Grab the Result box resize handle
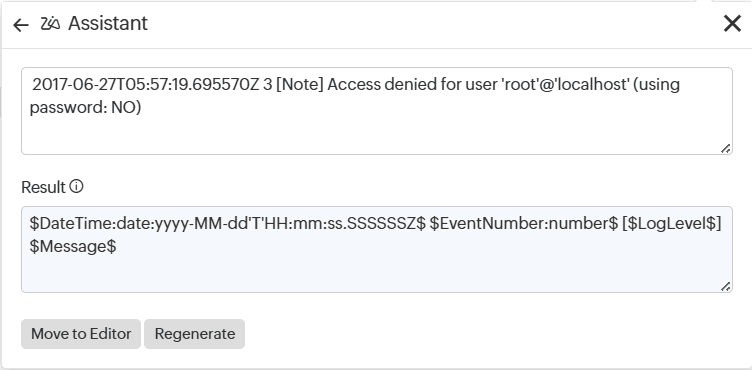This screenshot has height=370, width=752. (x=726, y=286)
